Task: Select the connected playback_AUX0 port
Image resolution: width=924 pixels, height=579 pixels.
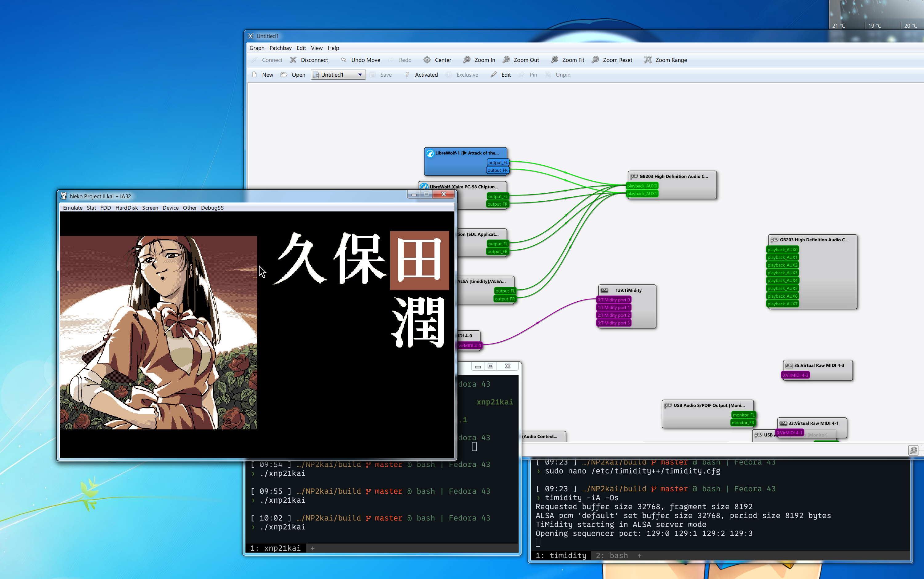Action: pyautogui.click(x=642, y=186)
